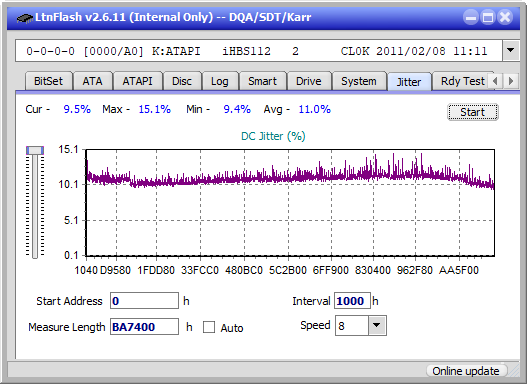Click the LtnFlash chip icon in title bar

24,17
